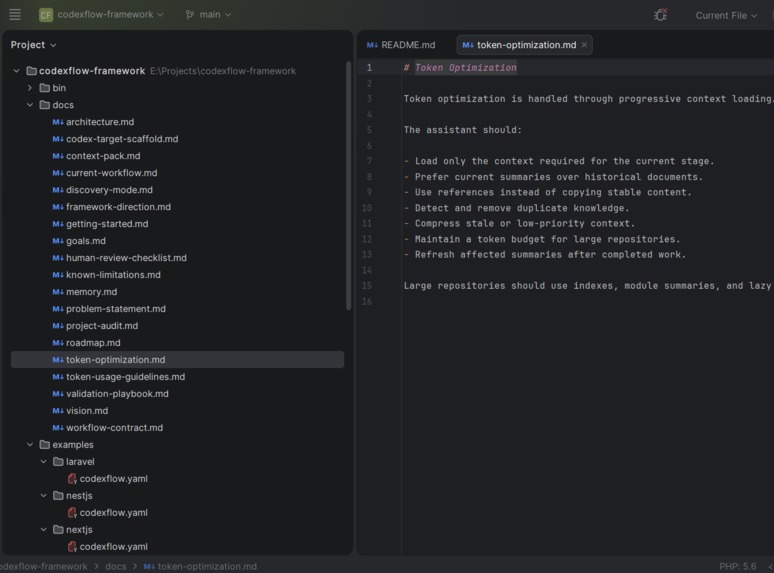This screenshot has height=573, width=774.
Task: Open current-workflow.md file
Action: click(x=112, y=173)
